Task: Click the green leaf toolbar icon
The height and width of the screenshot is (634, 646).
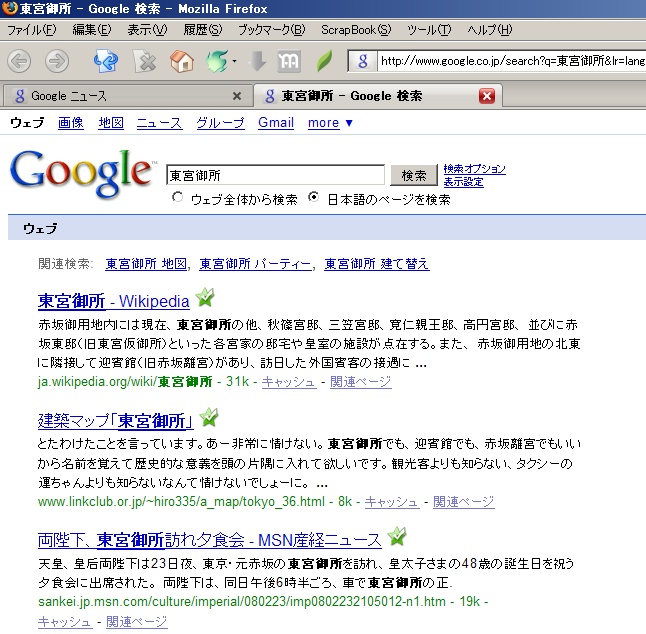Action: [324, 61]
